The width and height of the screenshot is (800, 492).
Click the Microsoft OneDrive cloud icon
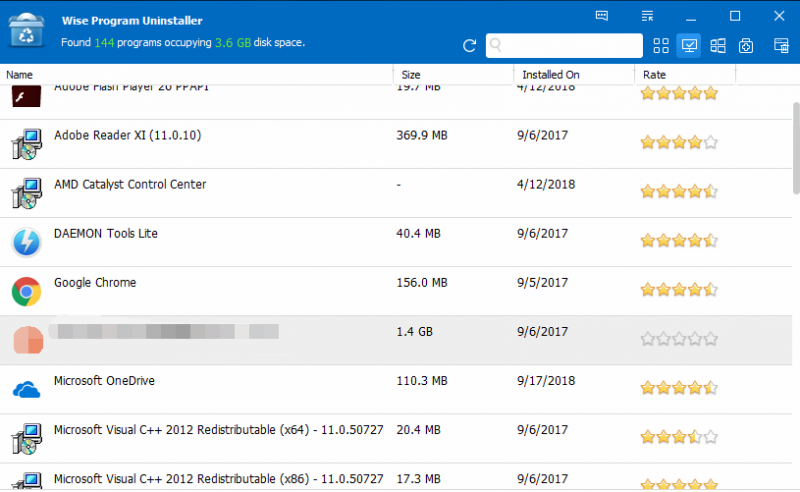27,390
